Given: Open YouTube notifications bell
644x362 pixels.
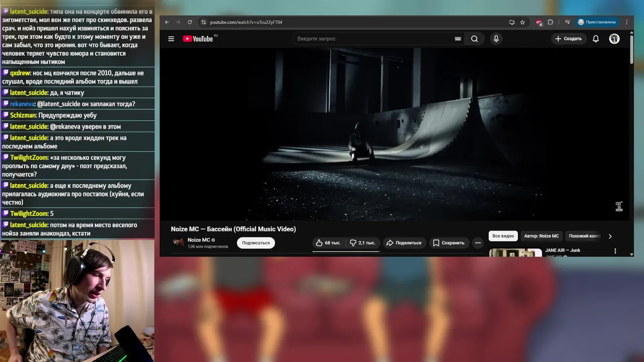Looking at the screenshot, I should pyautogui.click(x=596, y=39).
